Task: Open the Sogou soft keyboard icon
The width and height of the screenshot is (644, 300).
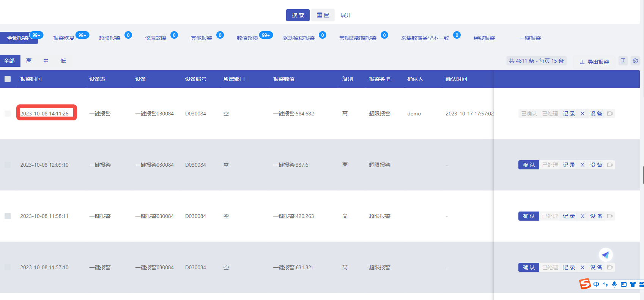Action: [624, 284]
